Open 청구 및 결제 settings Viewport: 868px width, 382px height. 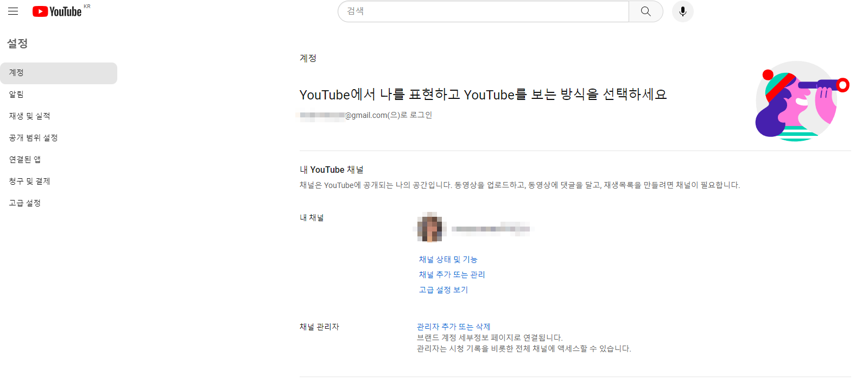(59, 181)
